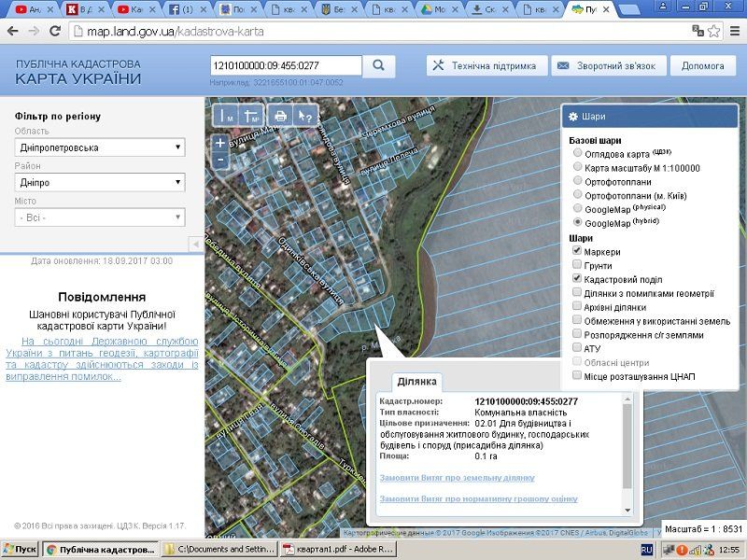The height and width of the screenshot is (560, 747).
Task: Open the Місто dropdown
Action: [x=100, y=217]
